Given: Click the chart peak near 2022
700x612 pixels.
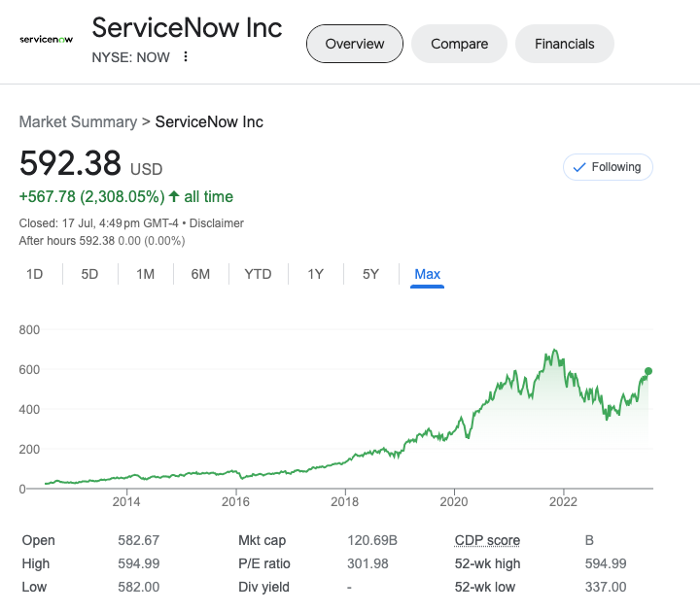Looking at the screenshot, I should point(554,350).
